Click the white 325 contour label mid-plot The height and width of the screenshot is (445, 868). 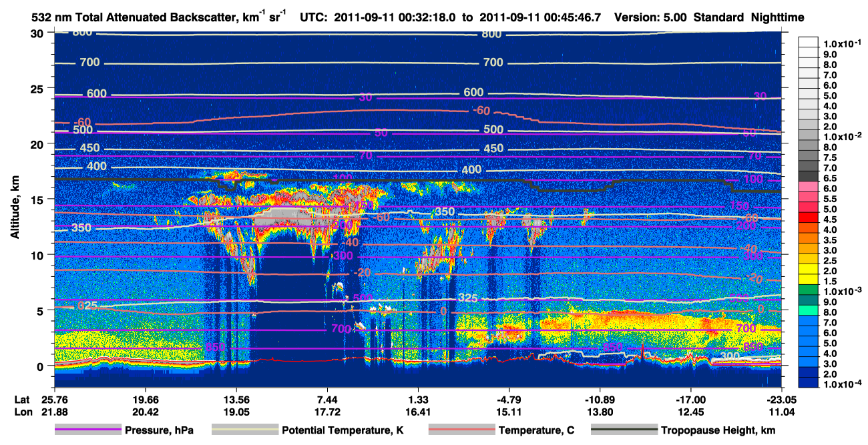coord(468,298)
